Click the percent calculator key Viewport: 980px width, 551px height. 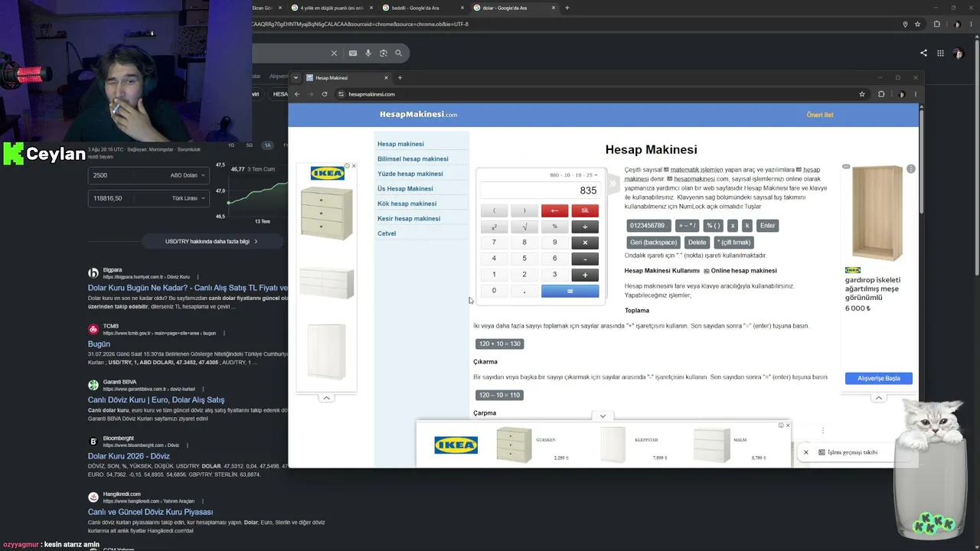(554, 227)
